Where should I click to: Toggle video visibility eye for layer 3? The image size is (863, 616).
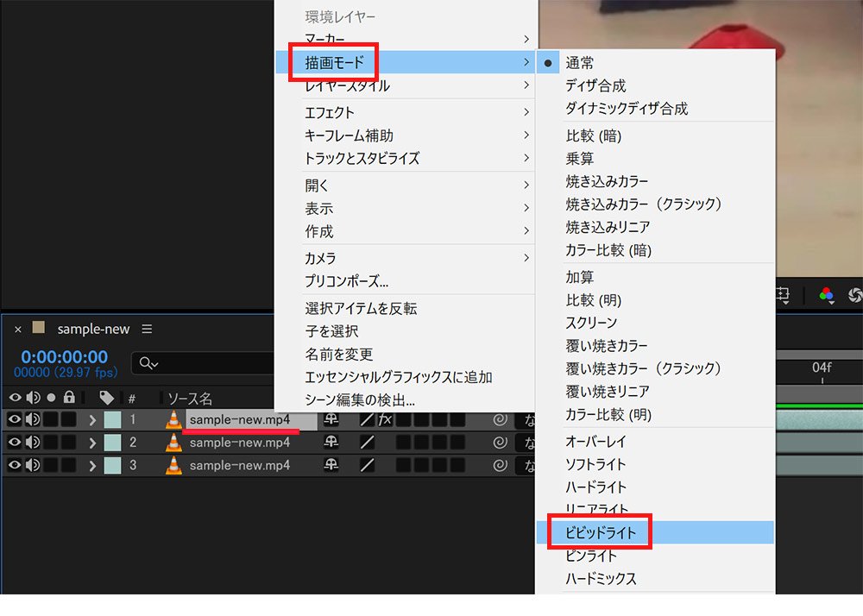pos(15,465)
